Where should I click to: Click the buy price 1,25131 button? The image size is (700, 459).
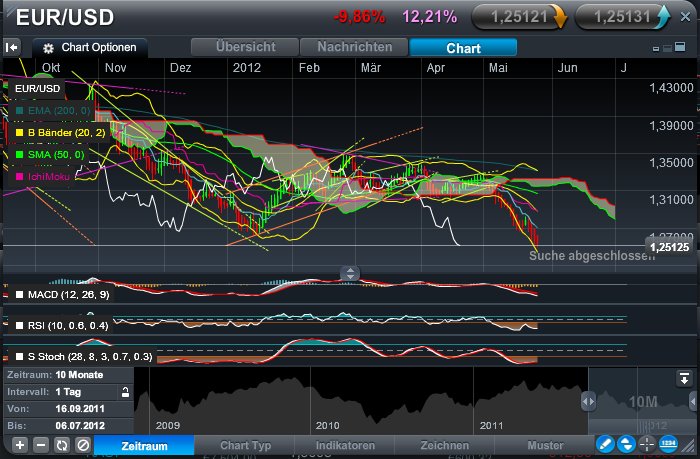click(x=622, y=17)
